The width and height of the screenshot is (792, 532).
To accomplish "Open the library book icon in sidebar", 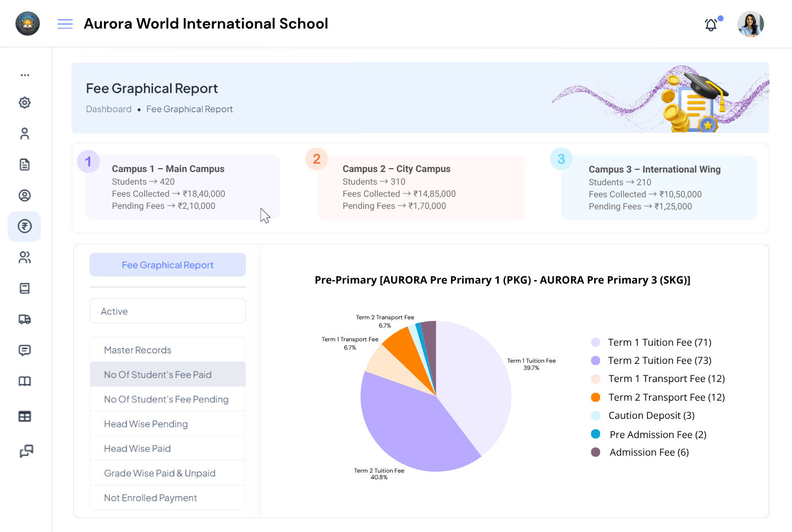I will pyautogui.click(x=24, y=381).
